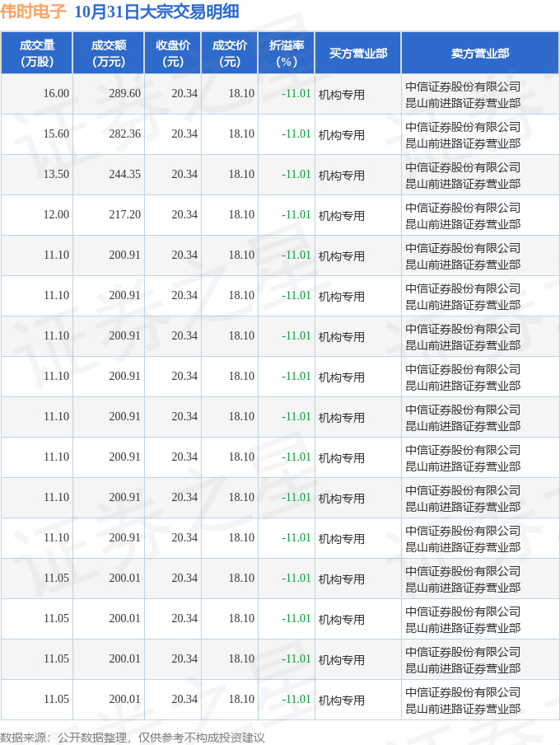Viewport: 560px width, 745px height.
Task: Click the 成交价(元) column header
Action: (x=230, y=54)
